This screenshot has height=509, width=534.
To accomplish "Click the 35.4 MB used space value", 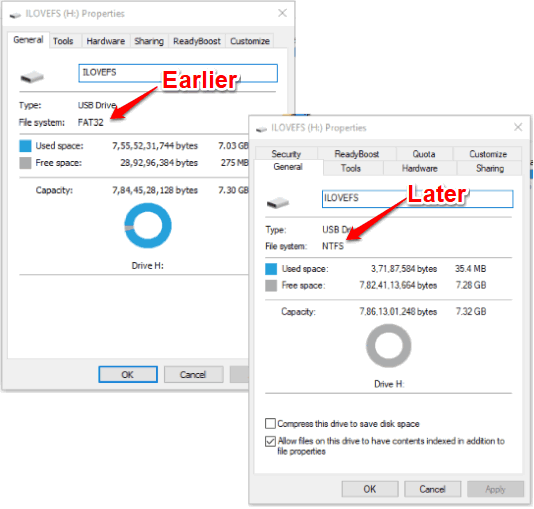I will click(470, 269).
